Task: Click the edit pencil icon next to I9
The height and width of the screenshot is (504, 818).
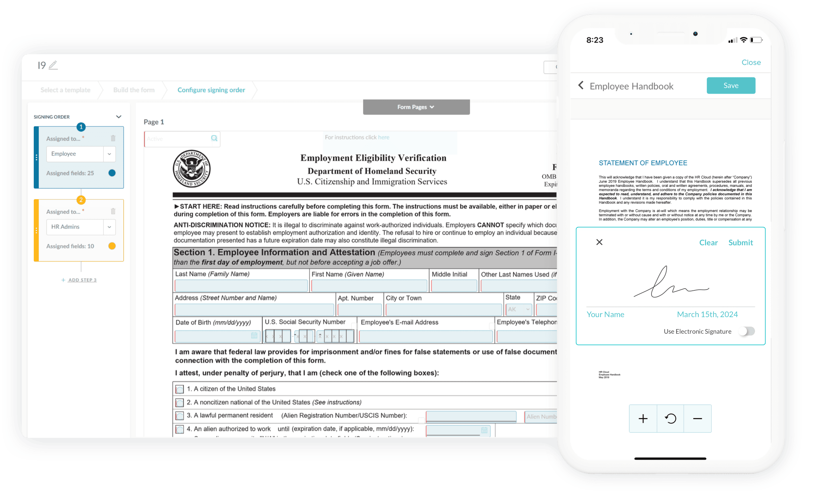Action: (52, 65)
